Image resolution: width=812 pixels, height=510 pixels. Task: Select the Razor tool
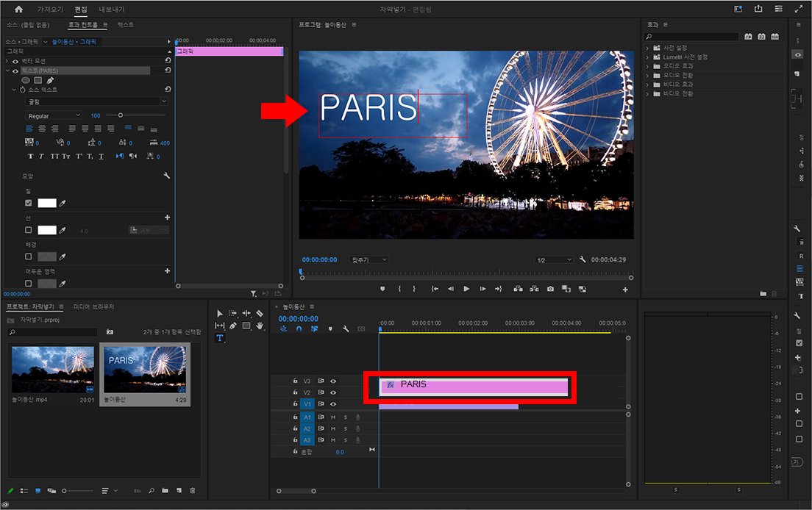click(260, 313)
